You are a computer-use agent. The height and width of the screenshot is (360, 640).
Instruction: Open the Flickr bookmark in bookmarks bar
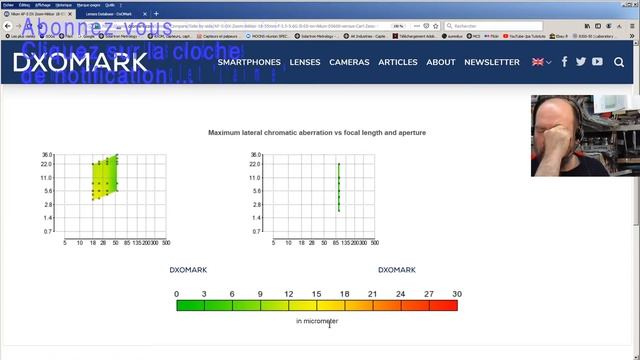click(x=491, y=36)
